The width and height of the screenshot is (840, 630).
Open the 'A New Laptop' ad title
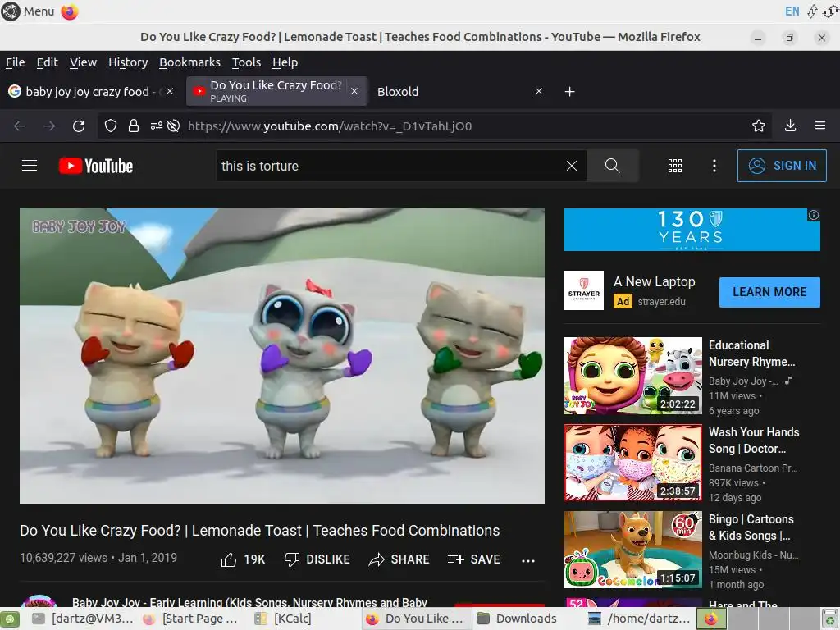(x=654, y=282)
